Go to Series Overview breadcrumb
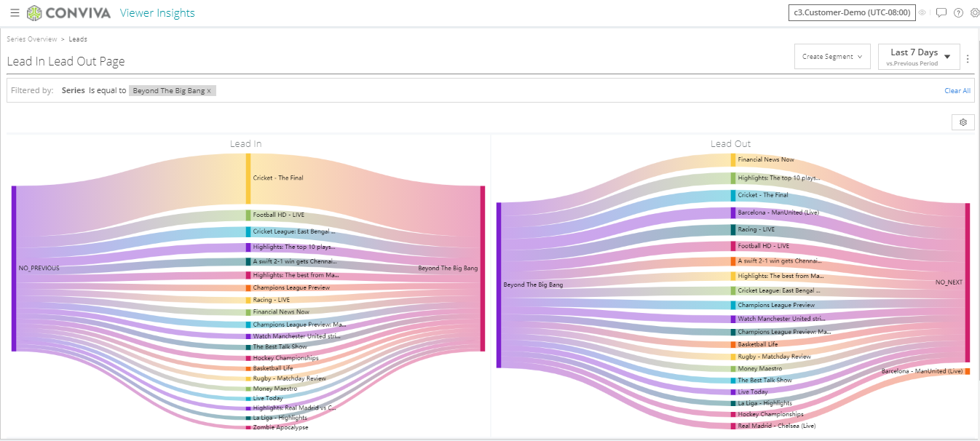980x441 pixels. [x=32, y=39]
